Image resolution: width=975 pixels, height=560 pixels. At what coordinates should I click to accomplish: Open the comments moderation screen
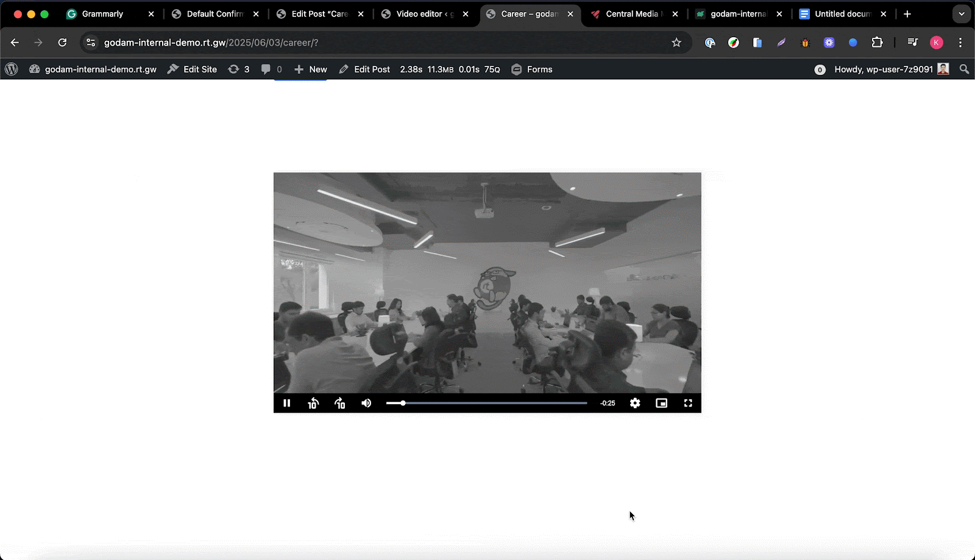point(271,69)
